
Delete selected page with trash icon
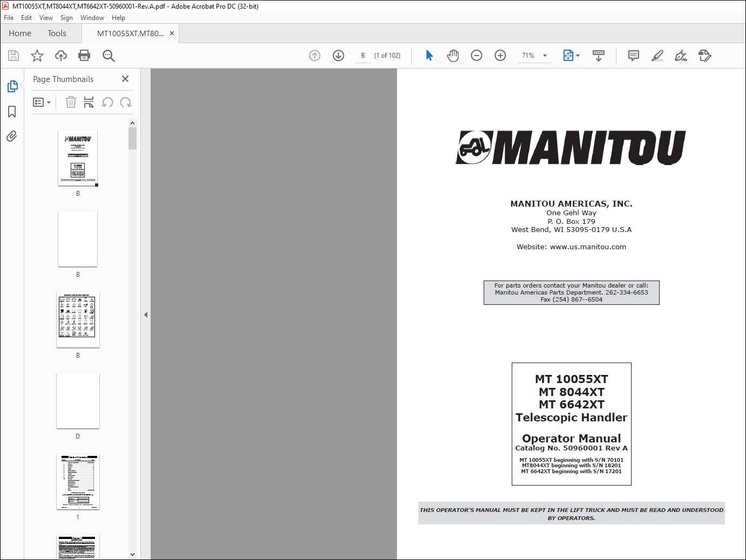71,102
